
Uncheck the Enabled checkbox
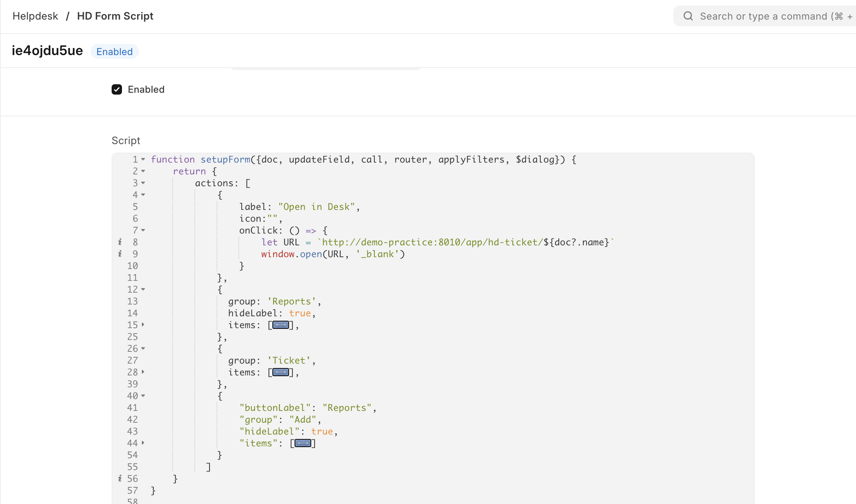point(117,89)
